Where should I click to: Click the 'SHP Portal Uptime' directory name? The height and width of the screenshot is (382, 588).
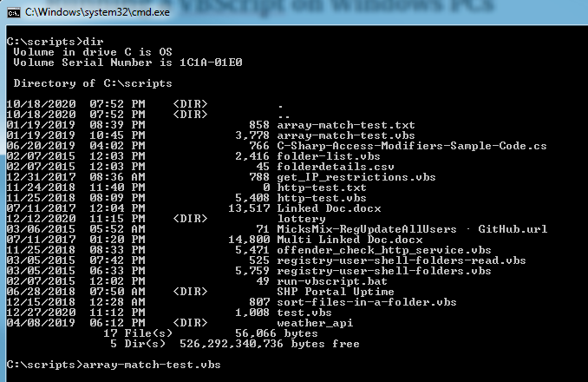tap(336, 292)
